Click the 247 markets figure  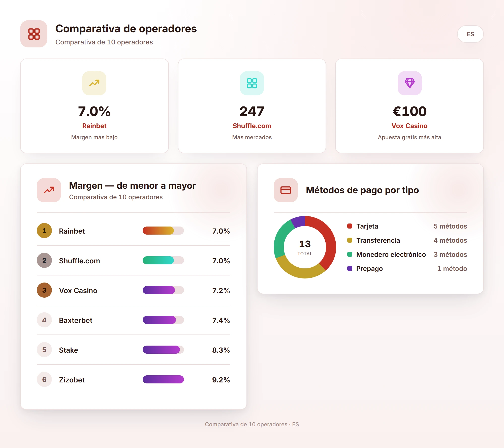pos(252,111)
